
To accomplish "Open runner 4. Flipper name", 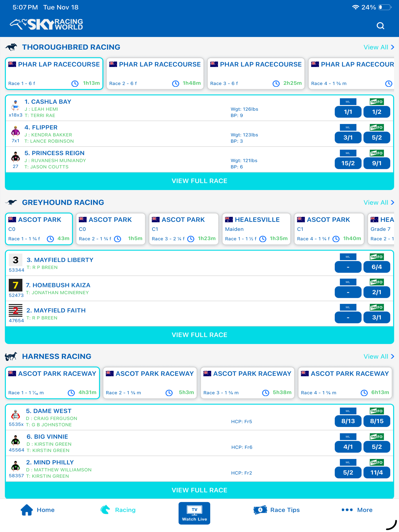I will click(x=41, y=127).
